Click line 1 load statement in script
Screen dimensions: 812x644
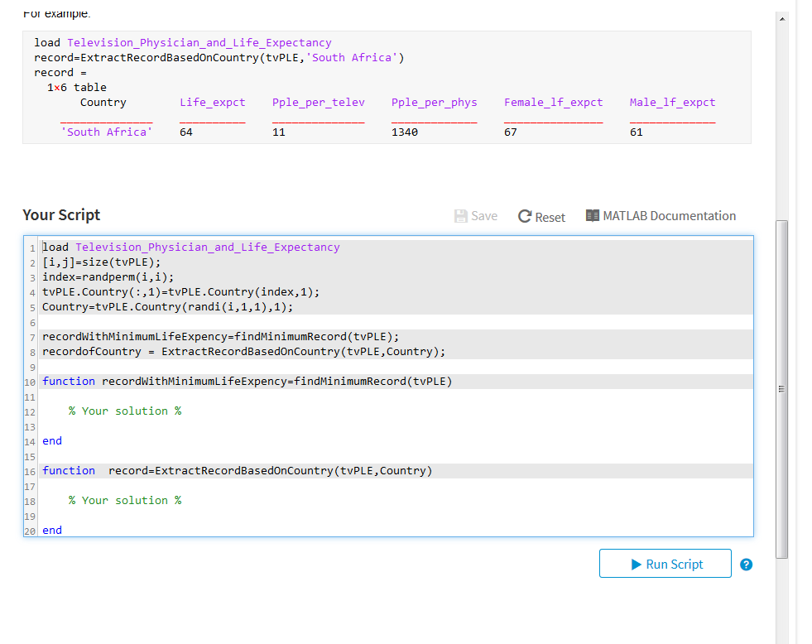pos(190,248)
